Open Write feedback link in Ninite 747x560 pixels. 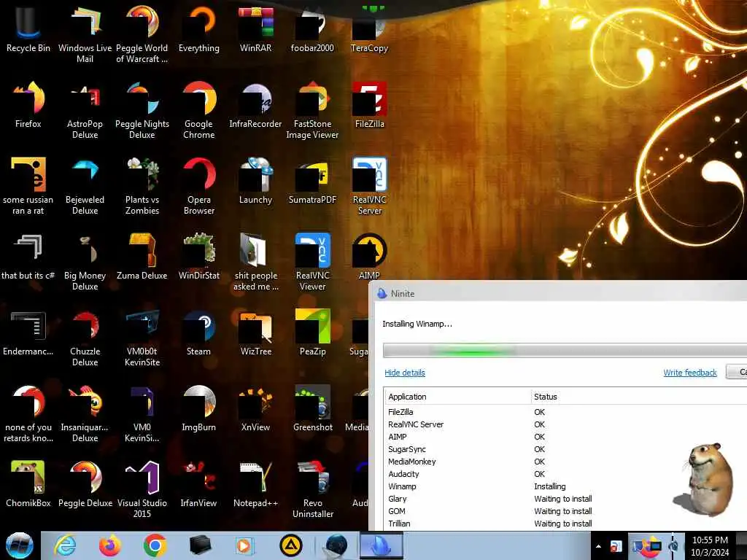(x=690, y=373)
